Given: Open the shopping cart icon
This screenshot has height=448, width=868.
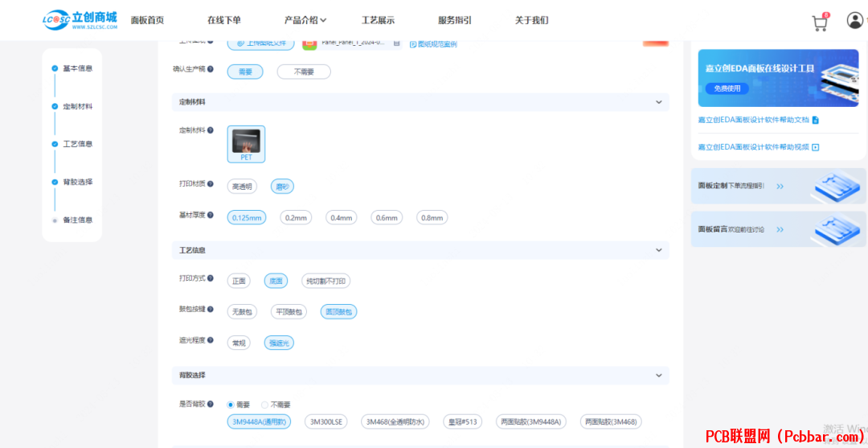Looking at the screenshot, I should click(819, 23).
